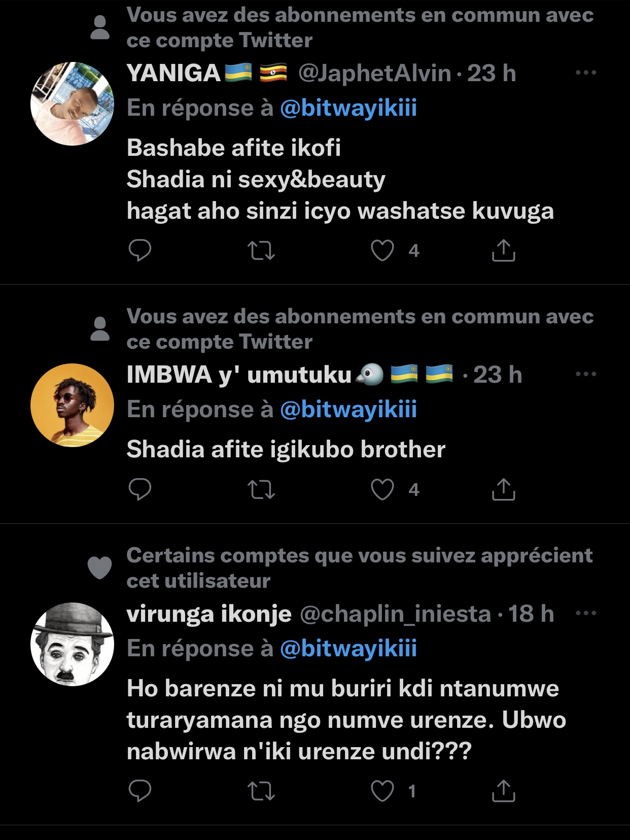The image size is (630, 840).
Task: Retweet virunga ikonje's tweet
Action: (261, 791)
